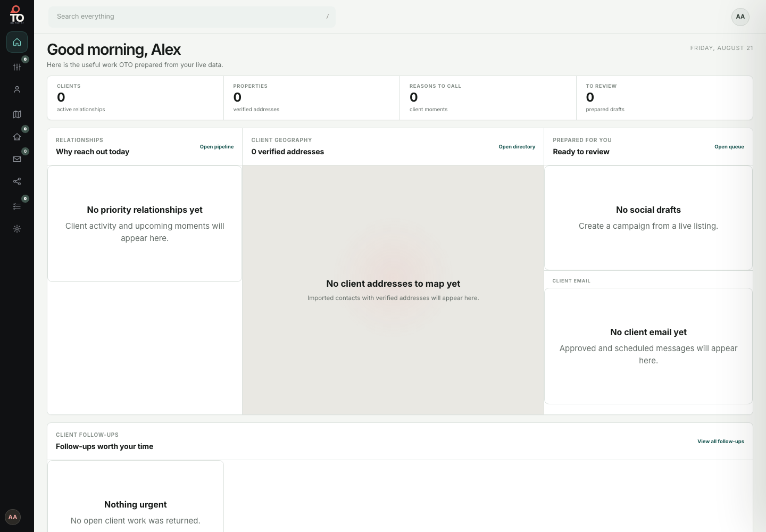The image size is (766, 532).
Task: Open the highlighted Home dashboard icon
Action: [17, 42]
